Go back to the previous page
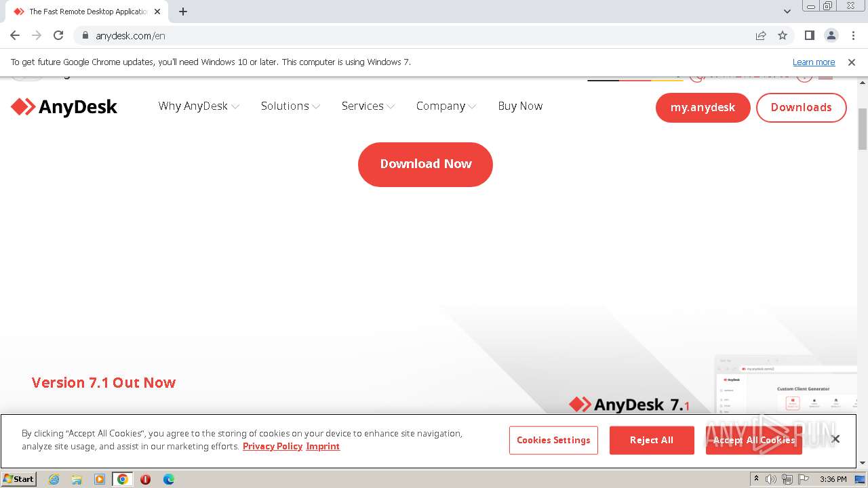Screen dimensions: 868x488 pyautogui.click(x=15, y=35)
